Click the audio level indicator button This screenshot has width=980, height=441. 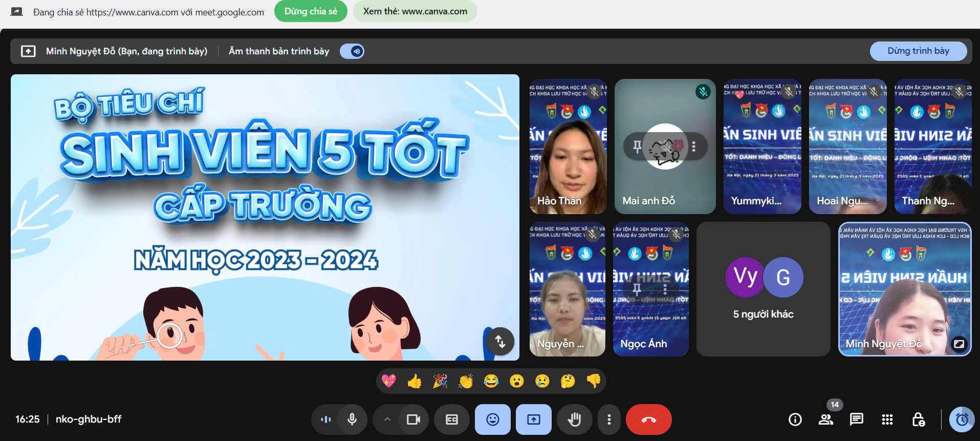[326, 419]
